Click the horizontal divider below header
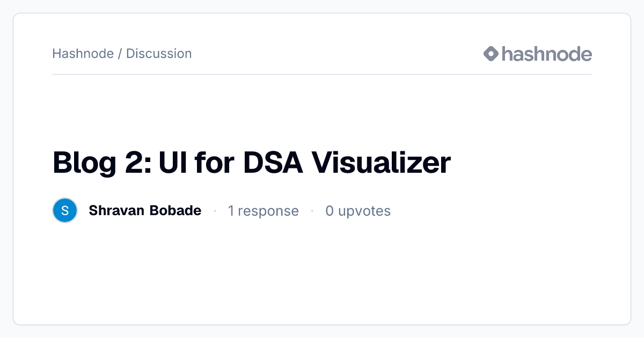Viewport: 644px width, 338px height. (x=322, y=74)
